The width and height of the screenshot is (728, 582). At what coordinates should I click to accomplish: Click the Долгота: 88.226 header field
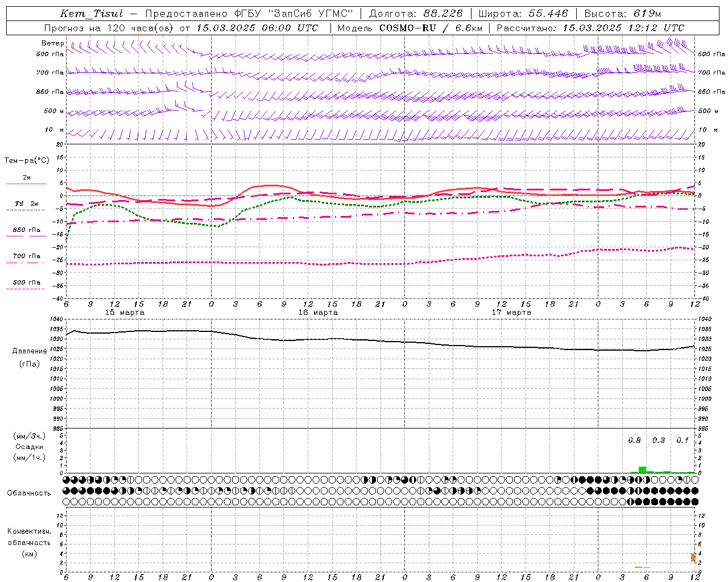point(416,14)
